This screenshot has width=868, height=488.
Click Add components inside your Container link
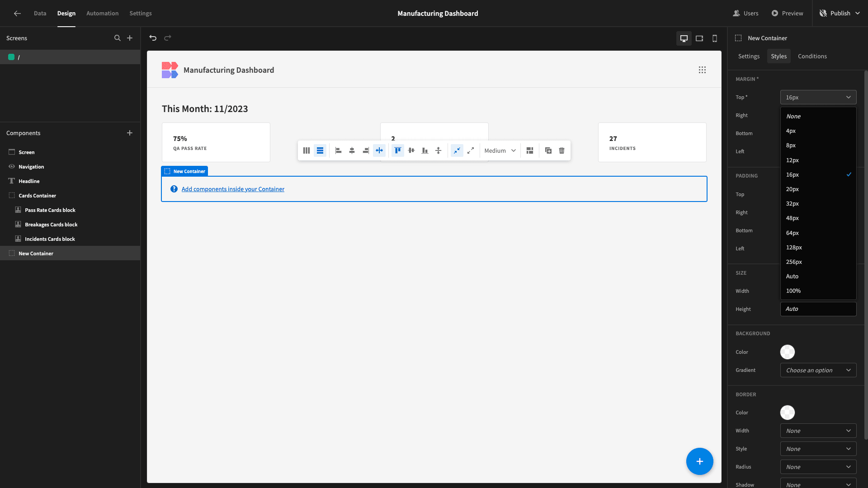coord(233,189)
